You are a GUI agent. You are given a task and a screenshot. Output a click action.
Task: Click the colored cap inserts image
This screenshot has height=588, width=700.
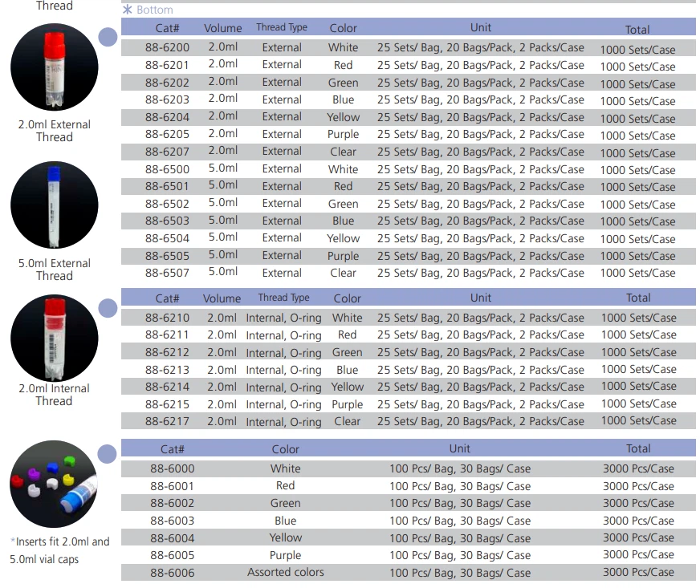54,484
